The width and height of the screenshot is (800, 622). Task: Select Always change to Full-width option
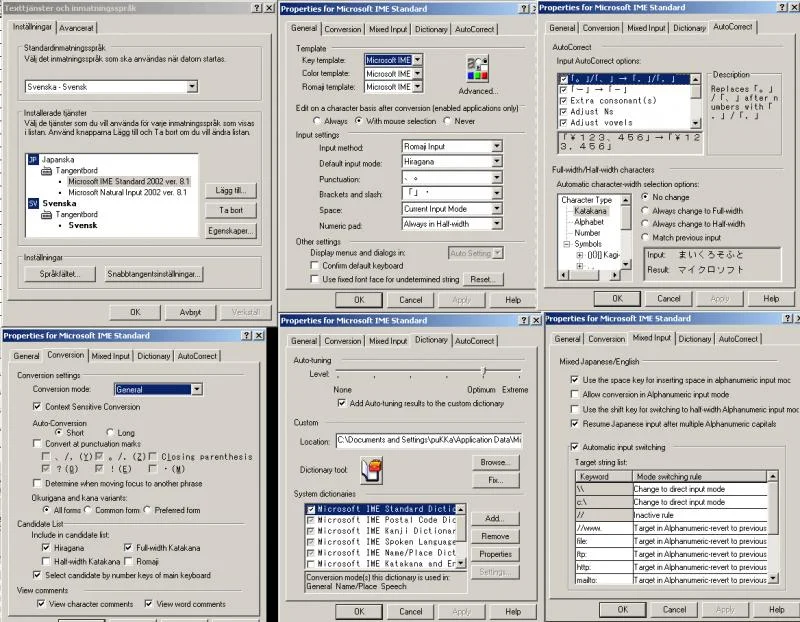click(x=645, y=210)
